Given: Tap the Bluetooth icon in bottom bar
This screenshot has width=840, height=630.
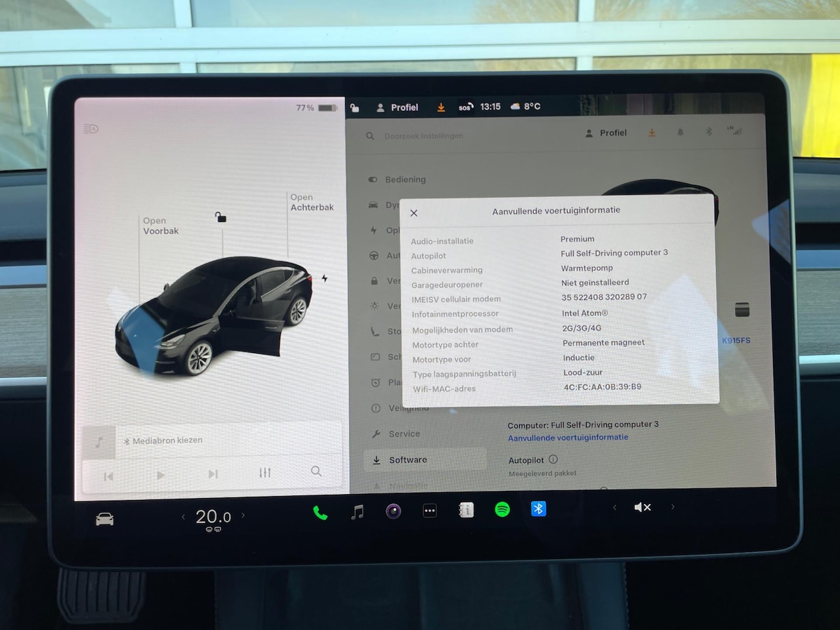Looking at the screenshot, I should click(538, 509).
